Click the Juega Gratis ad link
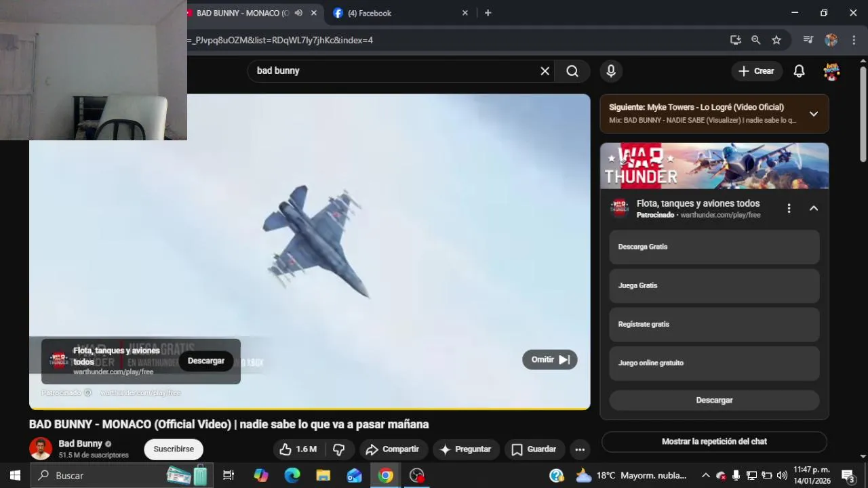The width and height of the screenshot is (868, 488). coord(714,285)
